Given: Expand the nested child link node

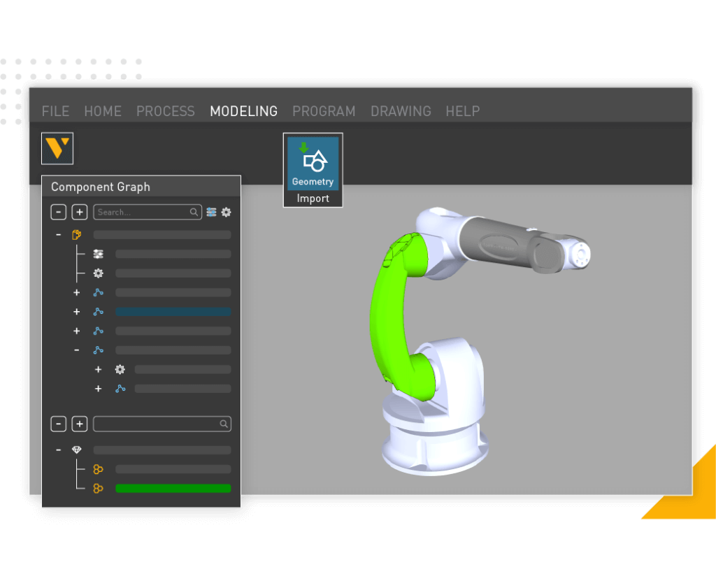Looking at the screenshot, I should [x=98, y=389].
